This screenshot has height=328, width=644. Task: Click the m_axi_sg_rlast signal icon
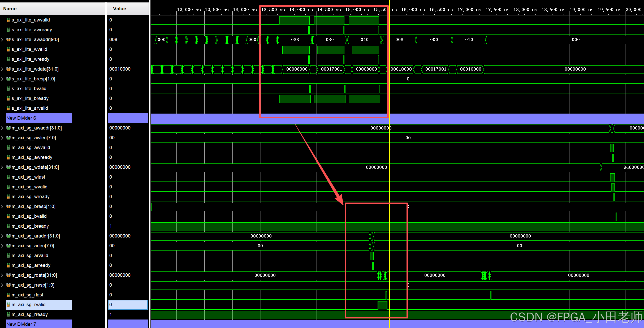point(8,295)
